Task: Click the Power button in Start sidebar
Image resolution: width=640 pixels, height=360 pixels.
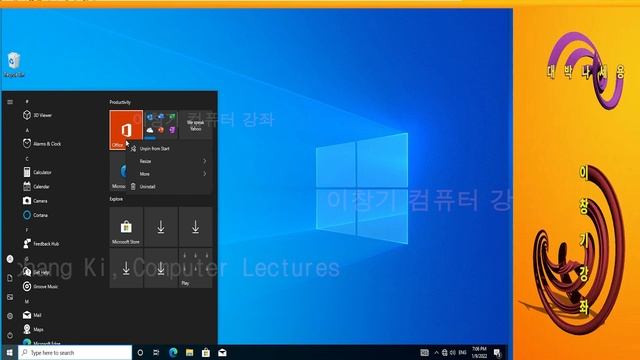Action: (10, 335)
